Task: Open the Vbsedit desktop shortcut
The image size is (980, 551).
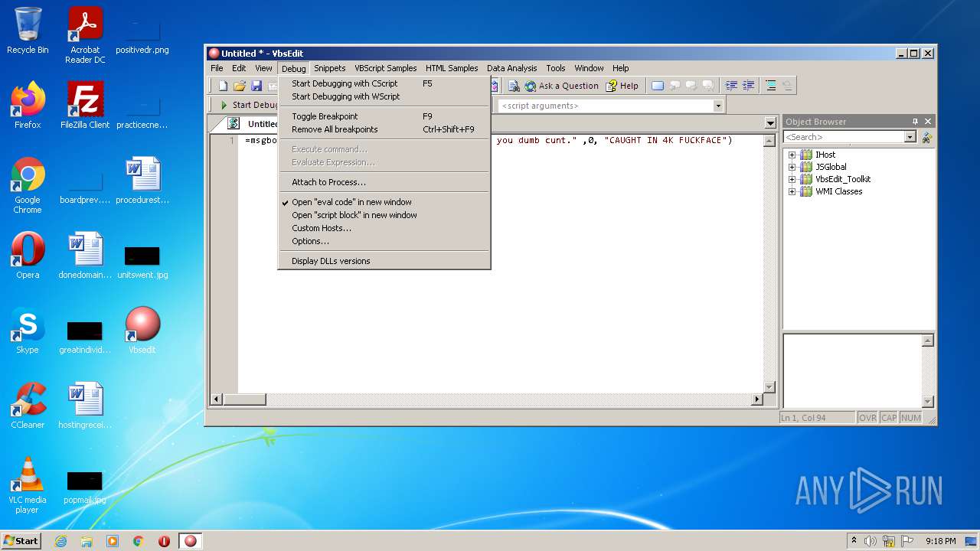Action: 142,330
